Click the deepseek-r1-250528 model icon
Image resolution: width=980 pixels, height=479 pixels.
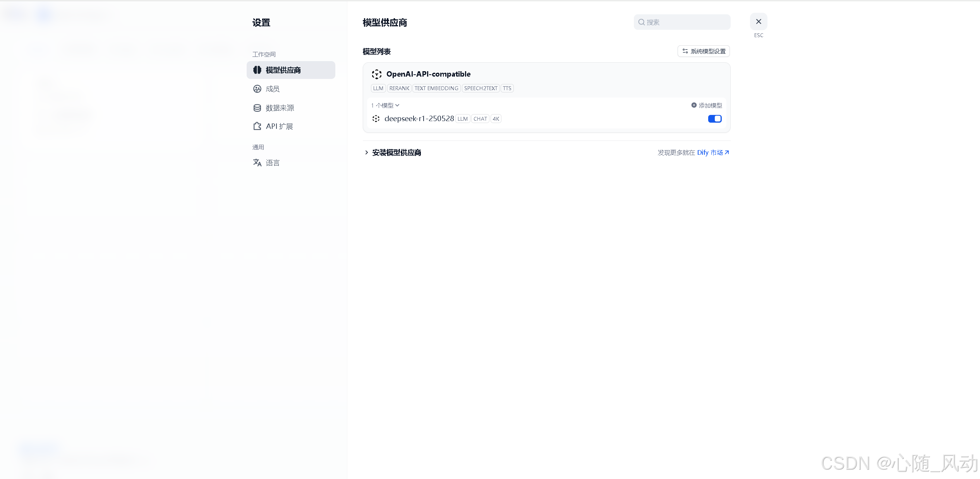tap(376, 119)
